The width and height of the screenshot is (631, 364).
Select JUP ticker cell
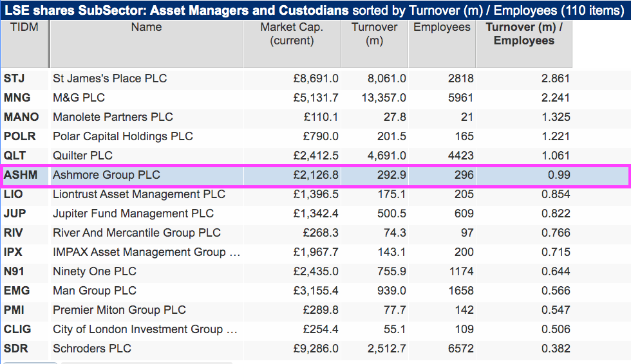coord(15,214)
